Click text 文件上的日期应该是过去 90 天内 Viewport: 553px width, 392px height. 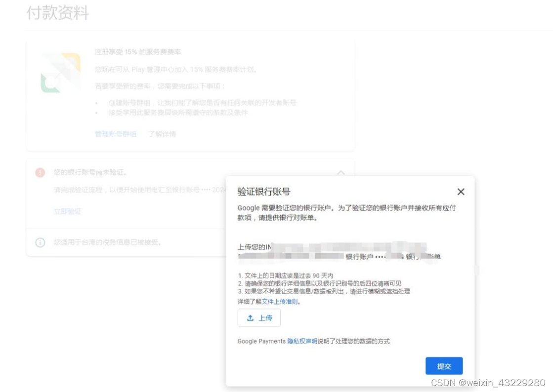(289, 275)
